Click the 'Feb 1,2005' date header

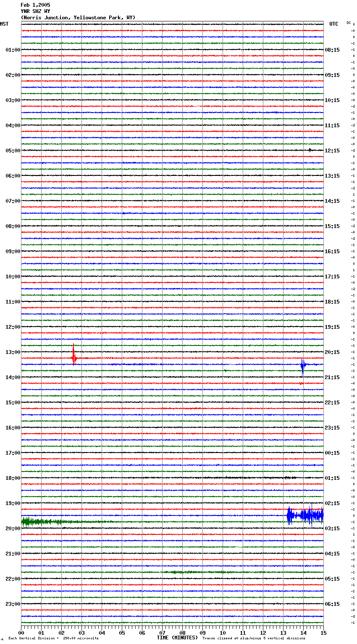(x=35, y=5)
